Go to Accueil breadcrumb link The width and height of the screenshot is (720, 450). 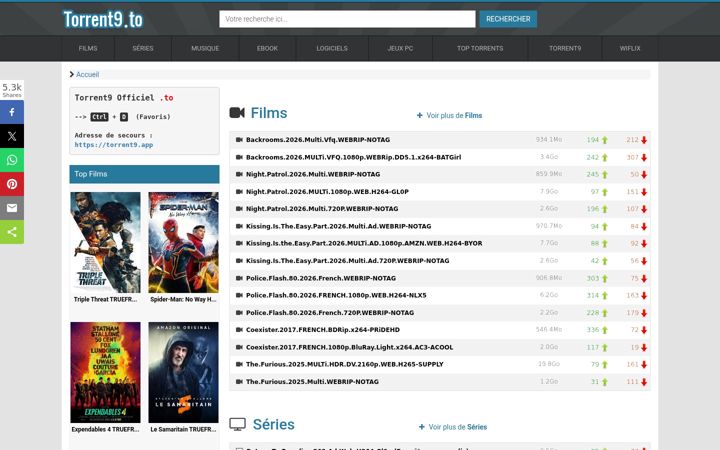coord(87,74)
